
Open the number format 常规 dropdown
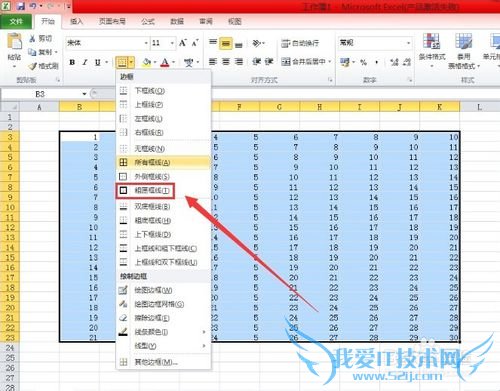click(x=408, y=43)
